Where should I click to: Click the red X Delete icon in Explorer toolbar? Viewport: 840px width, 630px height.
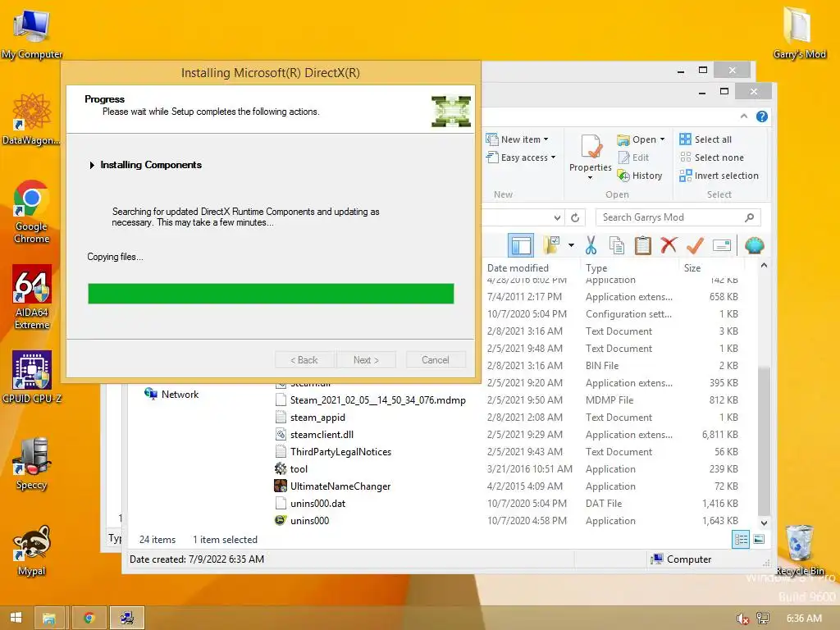coord(669,245)
